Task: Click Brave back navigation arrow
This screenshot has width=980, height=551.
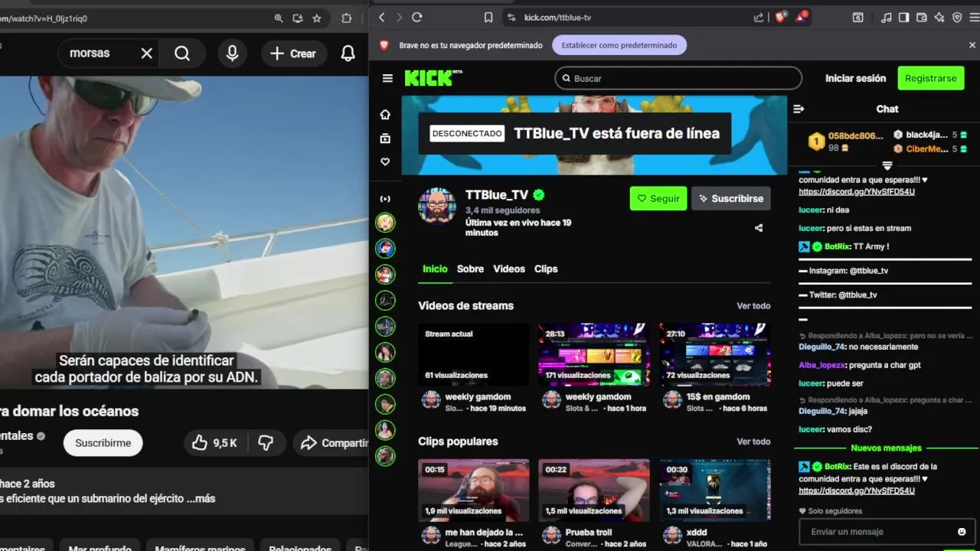Action: tap(381, 17)
